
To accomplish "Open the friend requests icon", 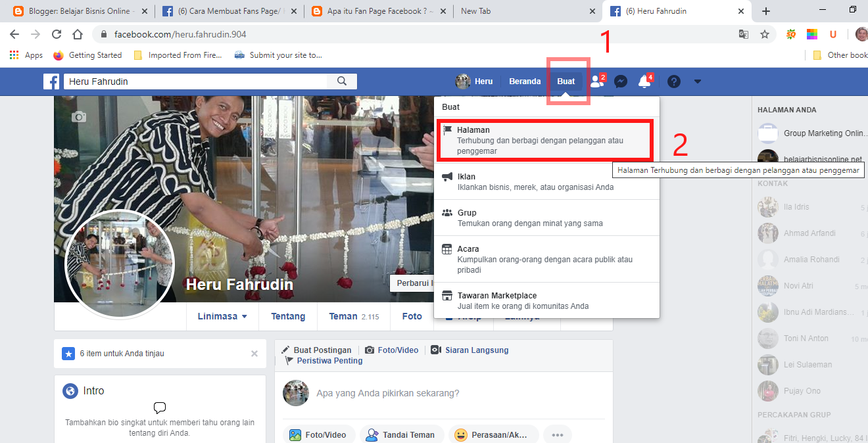I will 596,82.
